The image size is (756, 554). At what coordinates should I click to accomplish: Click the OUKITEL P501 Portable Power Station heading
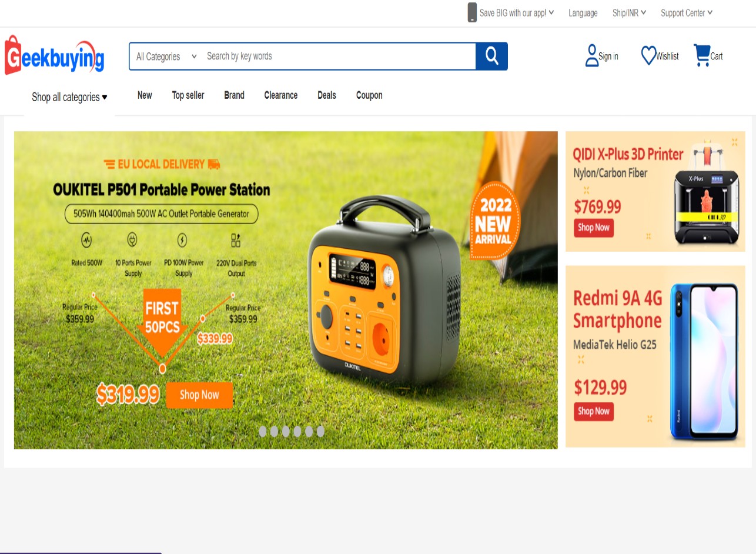tap(162, 189)
